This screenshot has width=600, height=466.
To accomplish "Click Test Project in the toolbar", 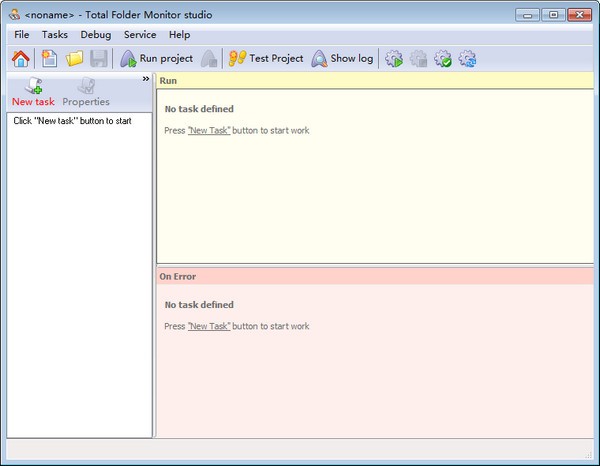I will point(265,59).
